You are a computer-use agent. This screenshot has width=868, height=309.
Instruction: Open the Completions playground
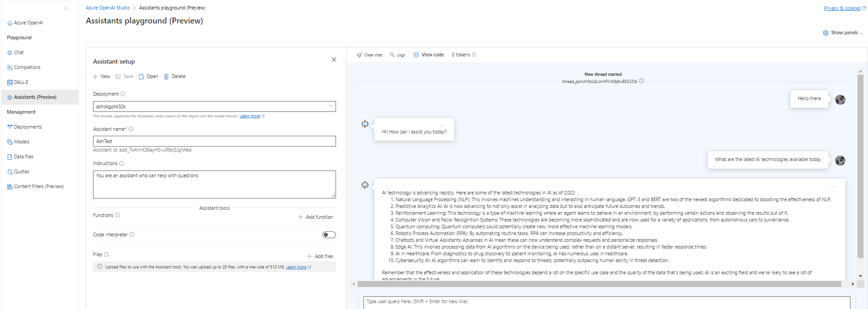pyautogui.click(x=24, y=67)
